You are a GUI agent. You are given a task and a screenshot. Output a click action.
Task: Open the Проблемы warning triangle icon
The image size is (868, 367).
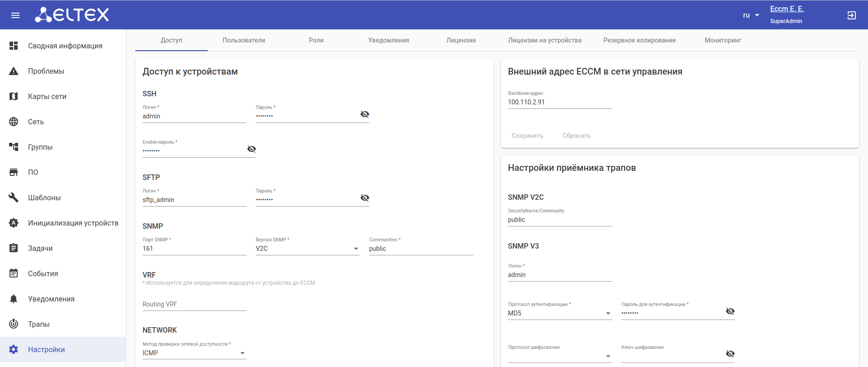pyautogui.click(x=14, y=71)
